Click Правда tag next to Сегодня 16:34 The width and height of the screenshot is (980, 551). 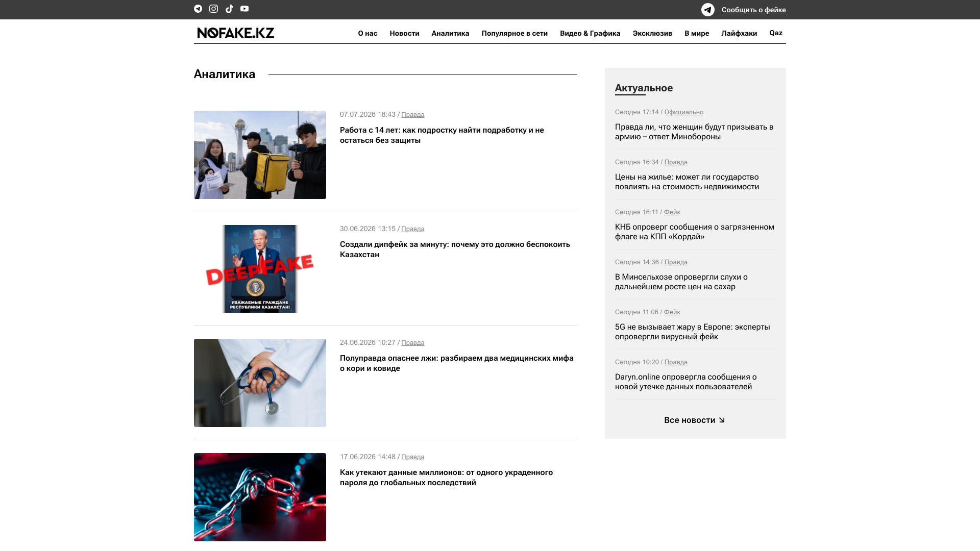[676, 162]
